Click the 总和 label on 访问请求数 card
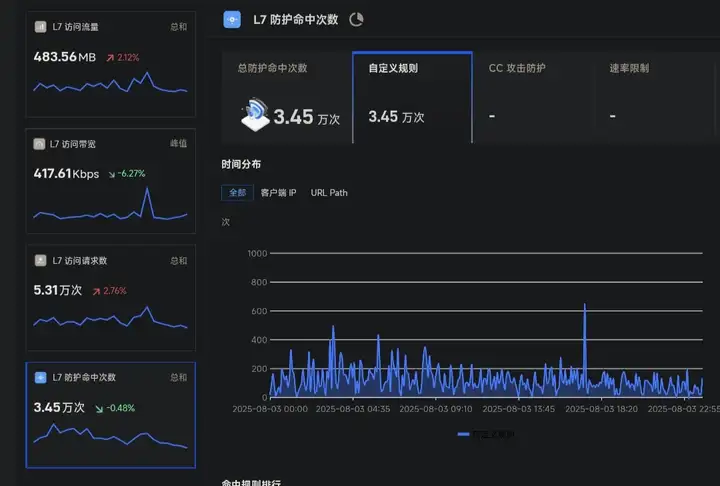 click(179, 261)
